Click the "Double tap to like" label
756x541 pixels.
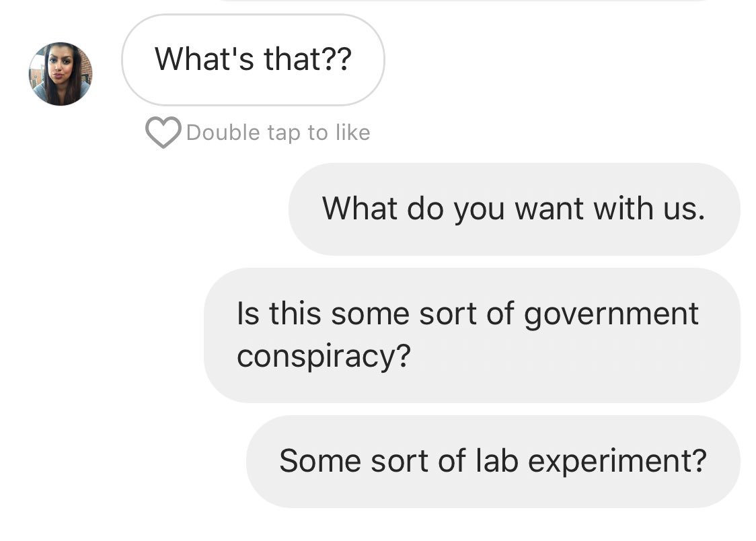click(278, 133)
